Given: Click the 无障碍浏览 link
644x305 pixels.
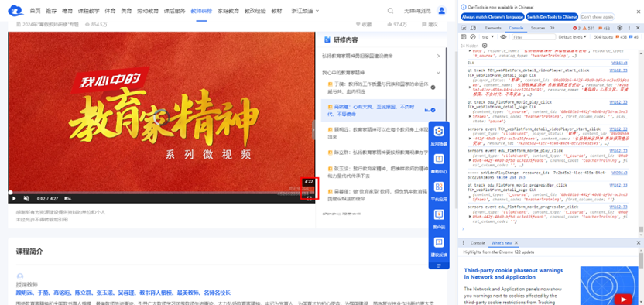Looking at the screenshot, I should (x=418, y=11).
